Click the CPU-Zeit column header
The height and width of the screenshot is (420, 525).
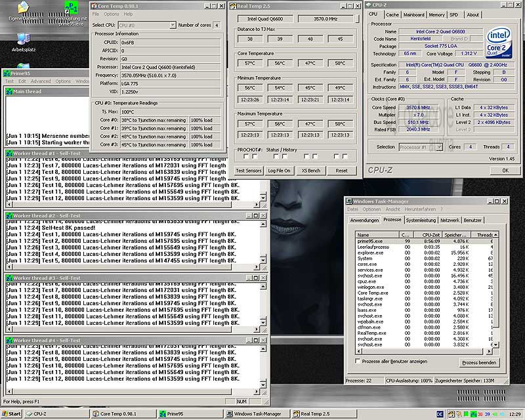tap(427, 235)
